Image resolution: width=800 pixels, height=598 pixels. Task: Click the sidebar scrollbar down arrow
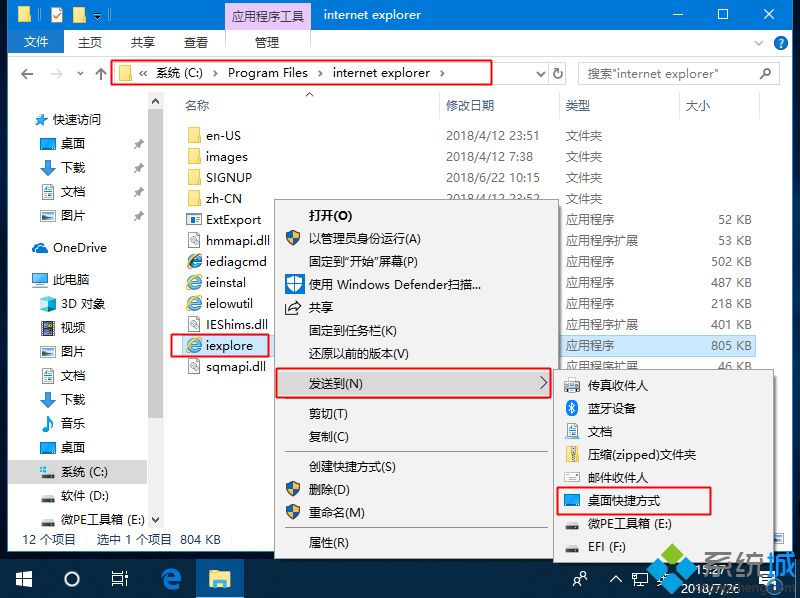156,520
